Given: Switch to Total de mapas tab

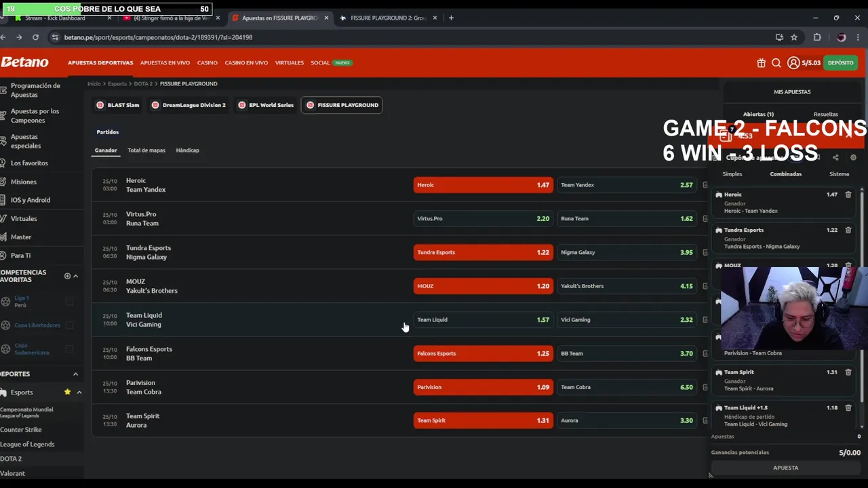Looking at the screenshot, I should [x=146, y=150].
